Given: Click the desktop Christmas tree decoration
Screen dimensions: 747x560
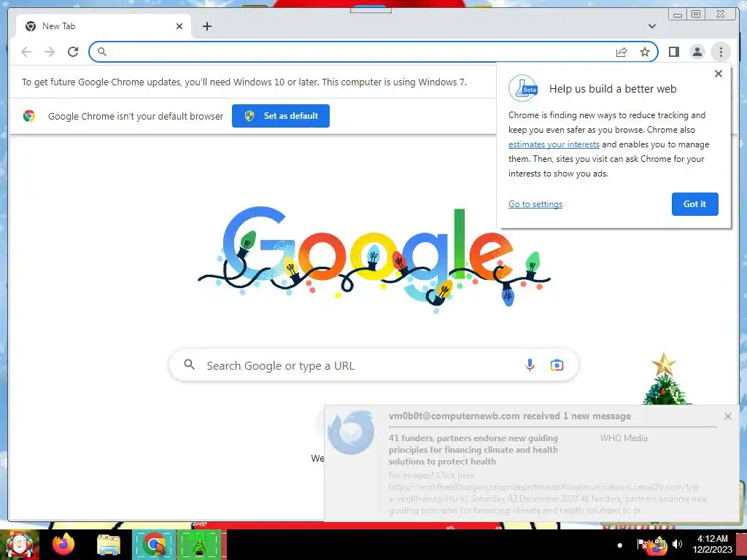Looking at the screenshot, I should point(664,378).
